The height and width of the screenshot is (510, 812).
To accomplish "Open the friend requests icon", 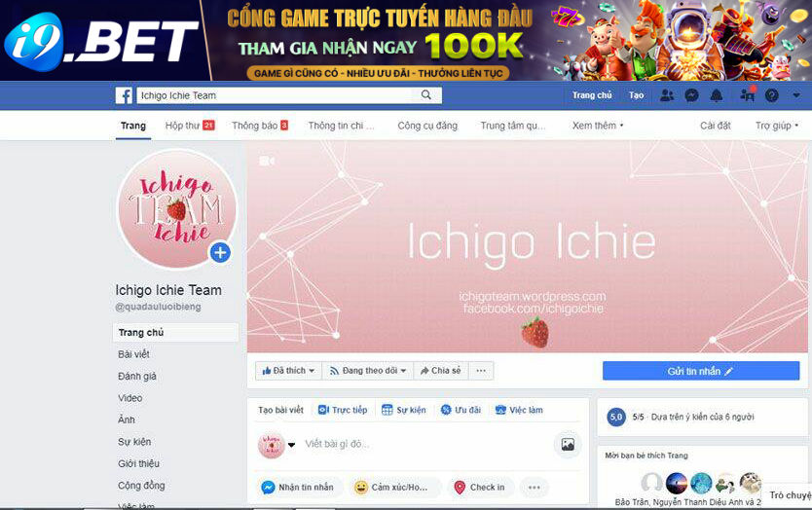I will click(x=667, y=95).
